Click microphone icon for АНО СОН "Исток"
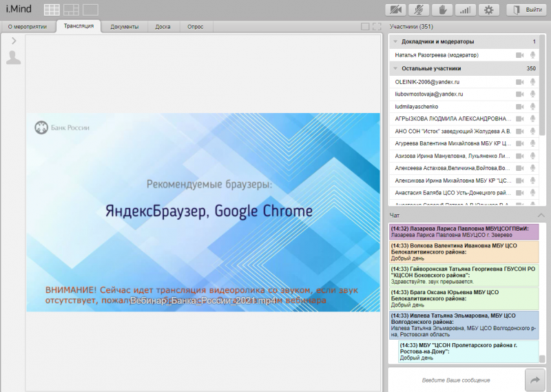The image size is (551, 392). 532,131
